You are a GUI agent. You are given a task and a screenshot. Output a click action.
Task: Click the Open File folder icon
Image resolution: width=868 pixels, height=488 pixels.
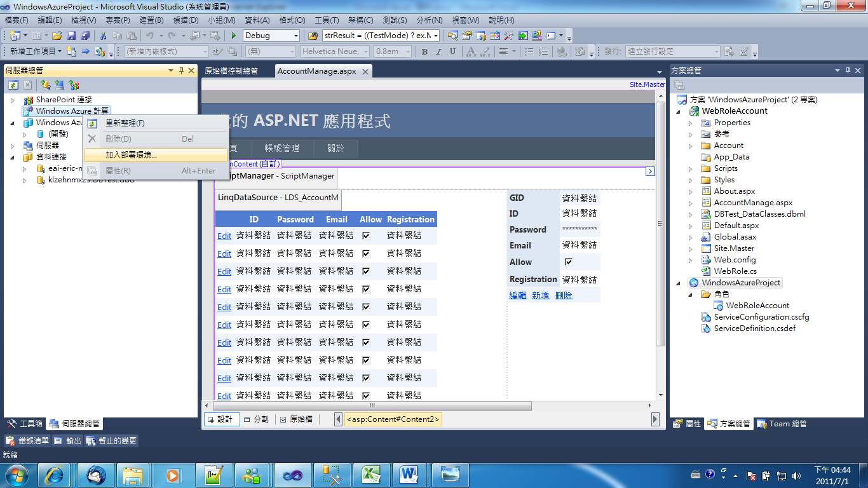[57, 36]
